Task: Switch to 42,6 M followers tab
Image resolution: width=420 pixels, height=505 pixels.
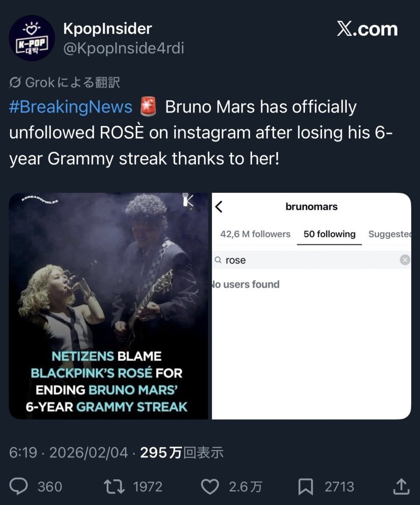Action: point(255,234)
